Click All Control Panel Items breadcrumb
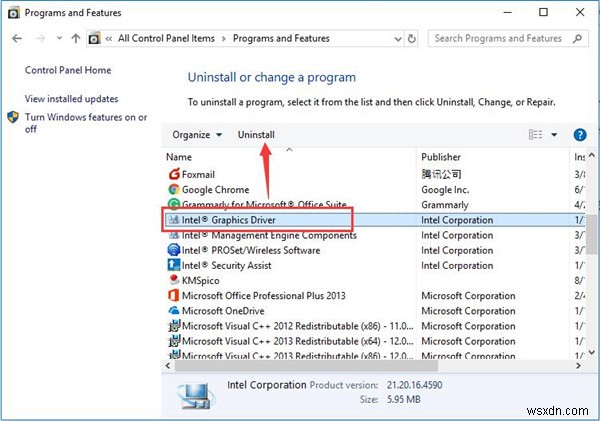 click(166, 38)
